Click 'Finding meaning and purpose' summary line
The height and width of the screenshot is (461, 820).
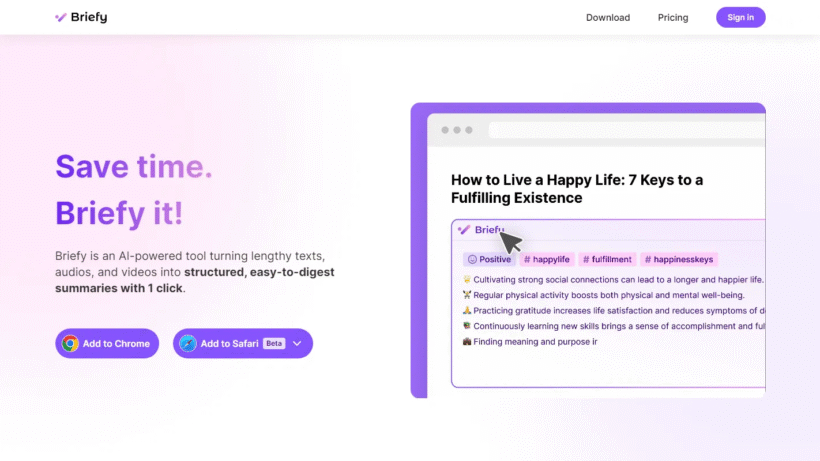(x=530, y=341)
